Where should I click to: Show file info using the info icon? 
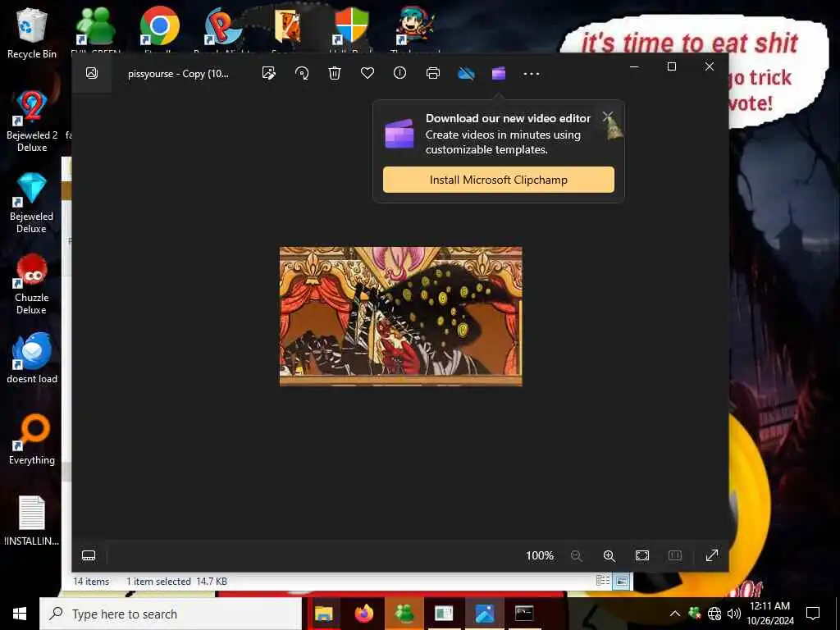click(x=400, y=72)
